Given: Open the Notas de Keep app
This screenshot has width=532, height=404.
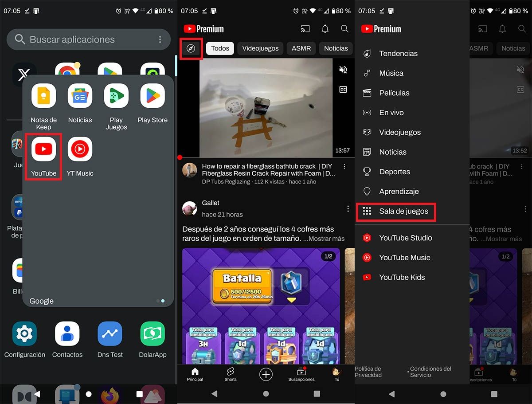Looking at the screenshot, I should coord(43,106).
